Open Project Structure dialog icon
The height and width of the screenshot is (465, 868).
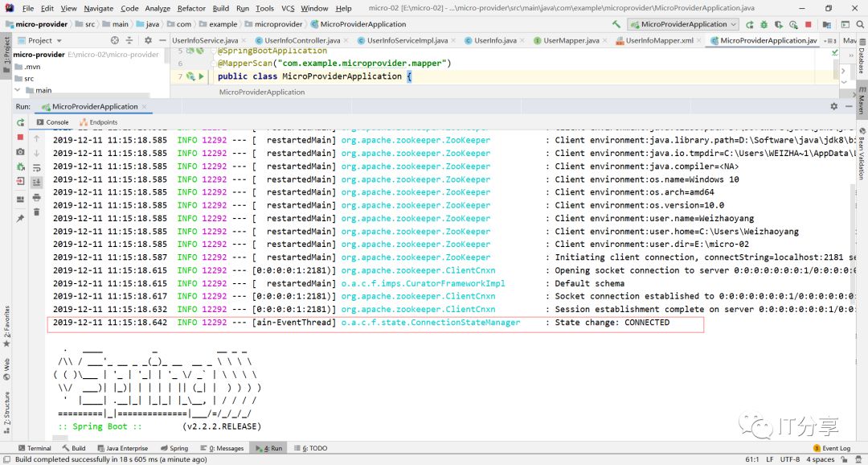click(826, 24)
